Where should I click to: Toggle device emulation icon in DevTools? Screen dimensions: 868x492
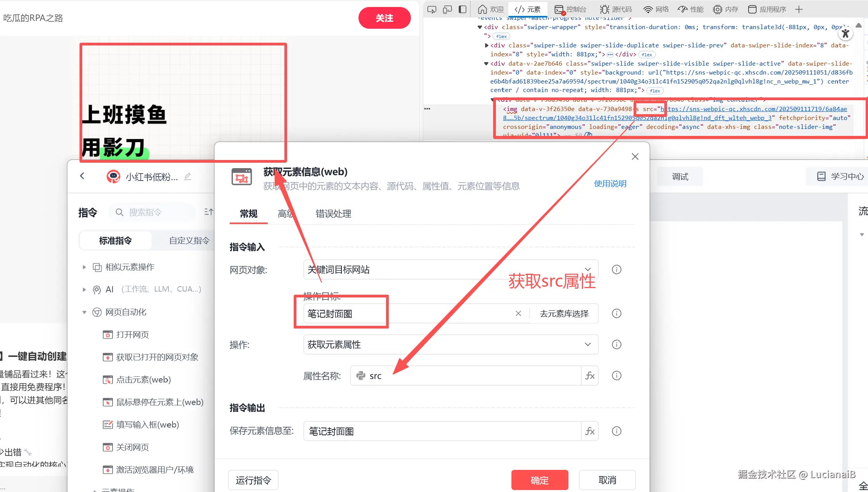447,9
